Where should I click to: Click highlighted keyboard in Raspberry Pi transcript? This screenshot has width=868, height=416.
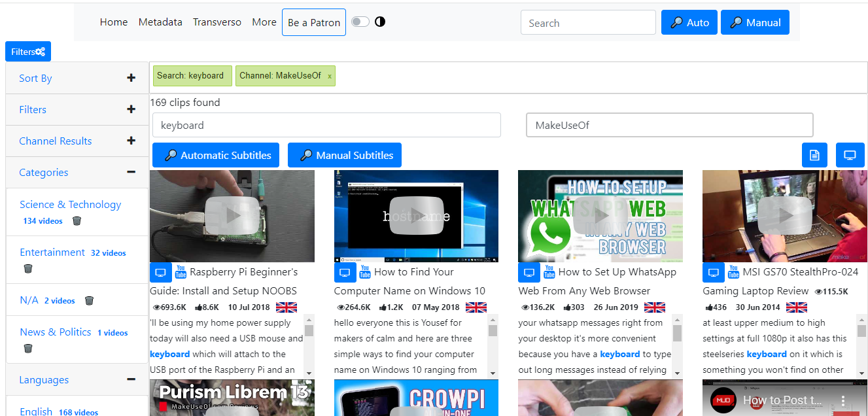coord(169,355)
